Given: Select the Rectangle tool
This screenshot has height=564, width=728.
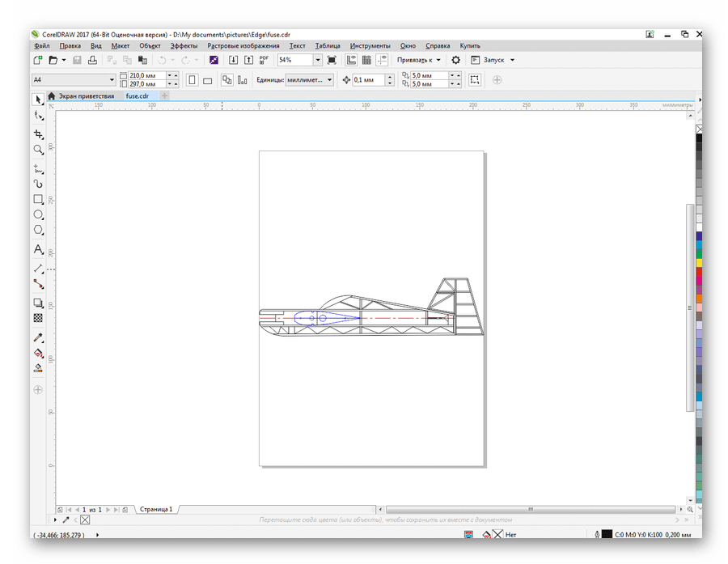Looking at the screenshot, I should pos(38,199).
